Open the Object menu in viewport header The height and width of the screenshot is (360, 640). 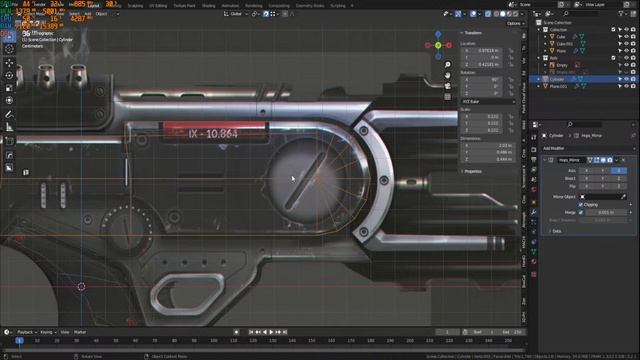[x=101, y=14]
